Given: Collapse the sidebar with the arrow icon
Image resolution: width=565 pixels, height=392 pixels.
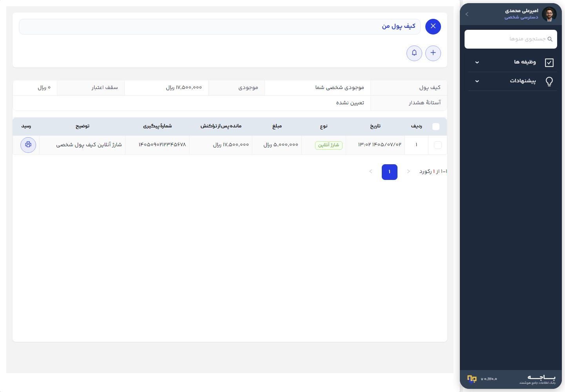Looking at the screenshot, I should point(467,14).
